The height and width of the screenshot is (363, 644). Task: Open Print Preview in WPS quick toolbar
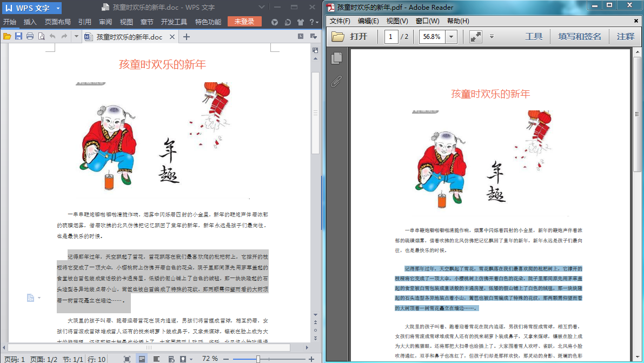pyautogui.click(x=41, y=36)
